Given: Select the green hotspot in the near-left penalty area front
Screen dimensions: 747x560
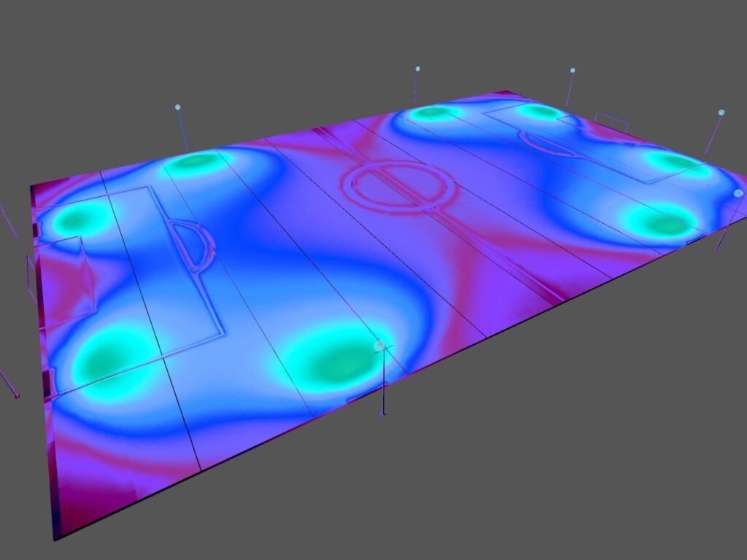Looking at the screenshot, I should pos(113,356).
